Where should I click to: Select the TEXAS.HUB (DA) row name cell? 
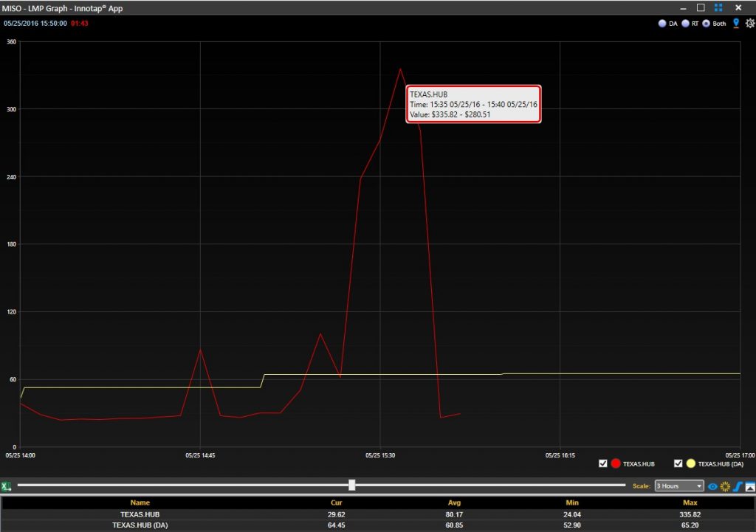(140, 525)
